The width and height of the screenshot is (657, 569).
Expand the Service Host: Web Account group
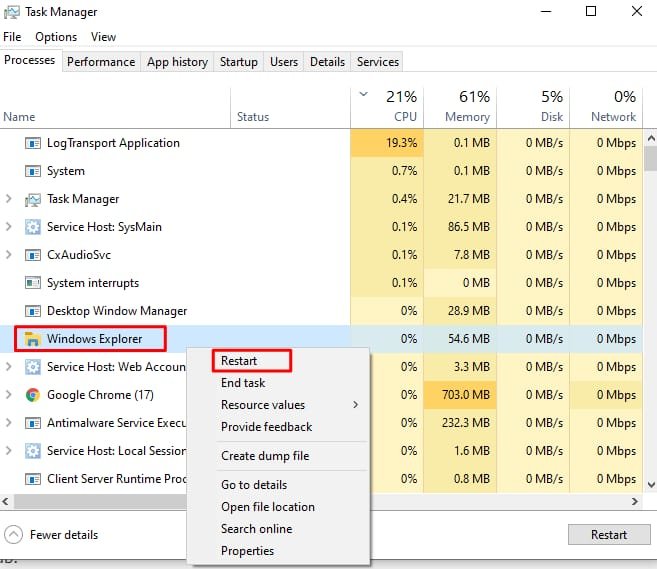pos(8,367)
